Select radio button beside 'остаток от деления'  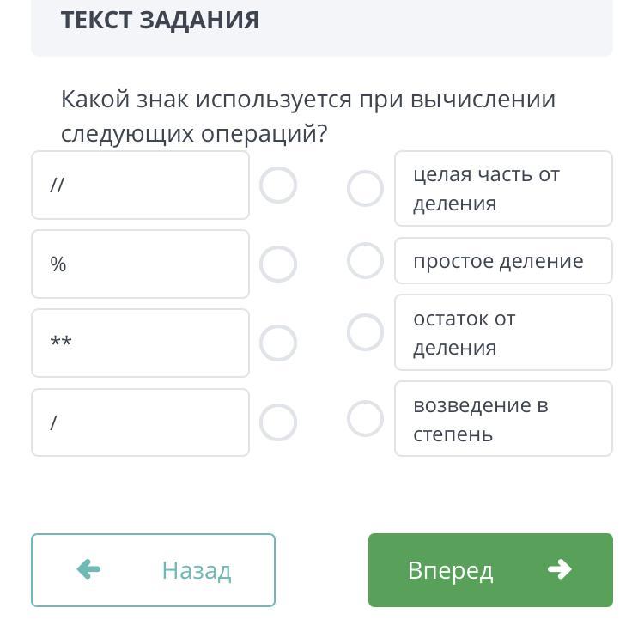click(365, 332)
